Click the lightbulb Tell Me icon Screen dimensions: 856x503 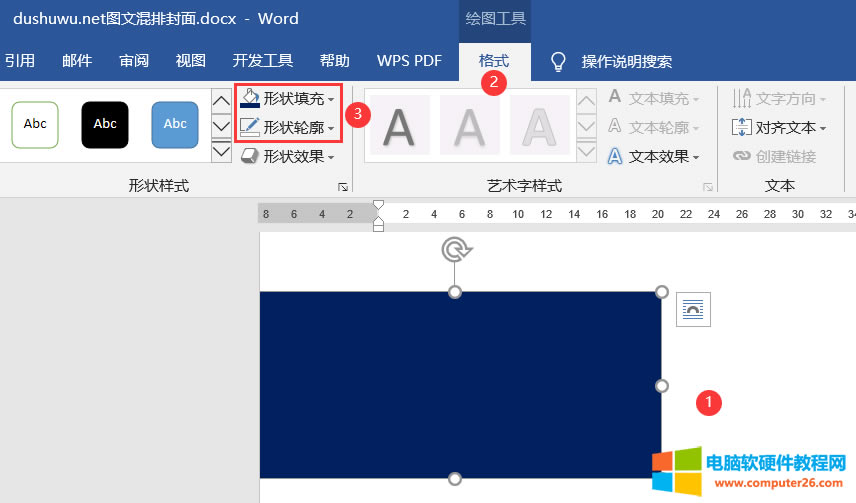coord(559,62)
